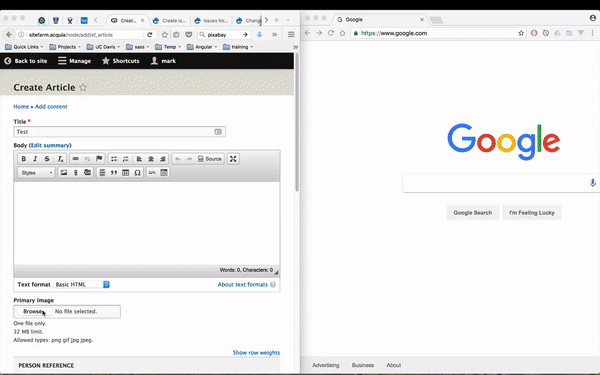Open the Firefox hamburger menu
The height and width of the screenshot is (375, 600).
pos(291,35)
